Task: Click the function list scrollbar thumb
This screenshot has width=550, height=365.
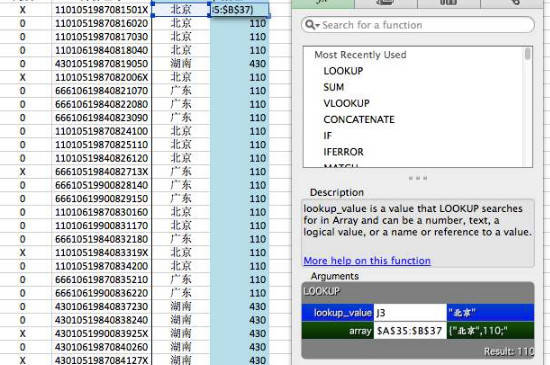Action: click(527, 54)
